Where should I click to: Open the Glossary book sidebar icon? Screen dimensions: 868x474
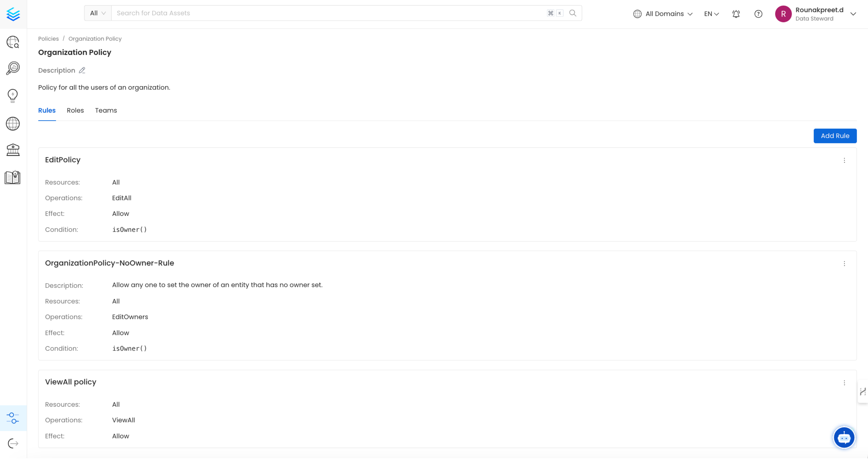pyautogui.click(x=13, y=177)
